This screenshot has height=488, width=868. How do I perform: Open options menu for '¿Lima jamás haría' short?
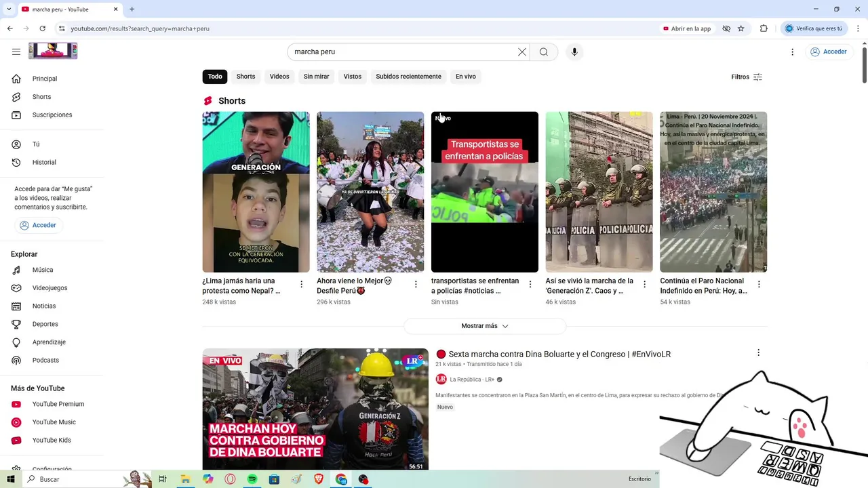(302, 285)
